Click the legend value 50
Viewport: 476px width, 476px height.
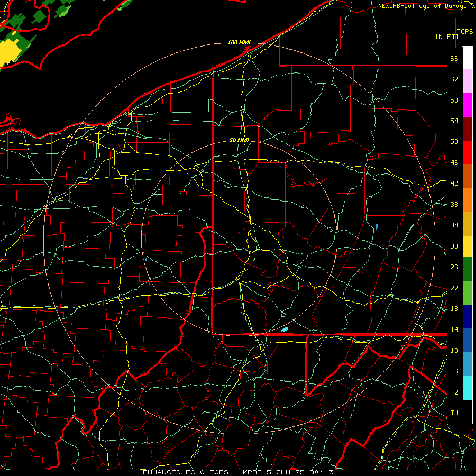click(x=454, y=142)
